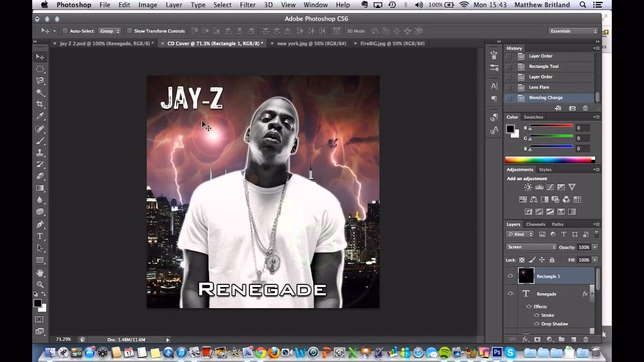
Task: Open the Filter menu
Action: point(248,5)
